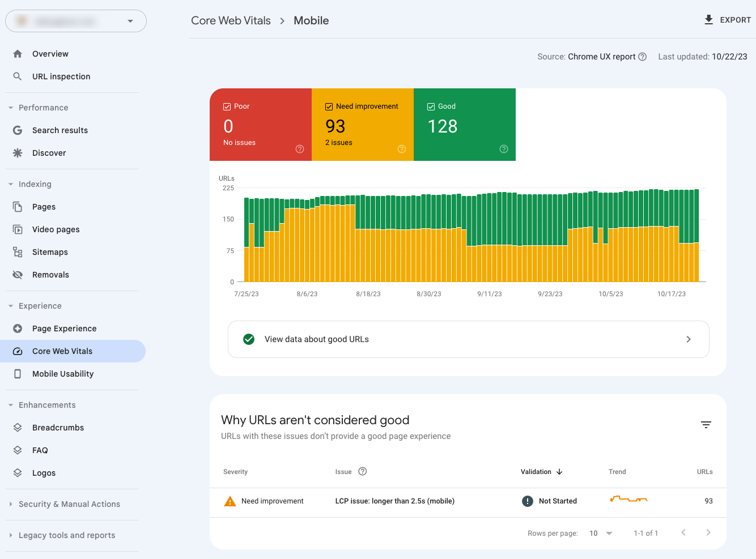Click help icon in Good card

tap(504, 149)
